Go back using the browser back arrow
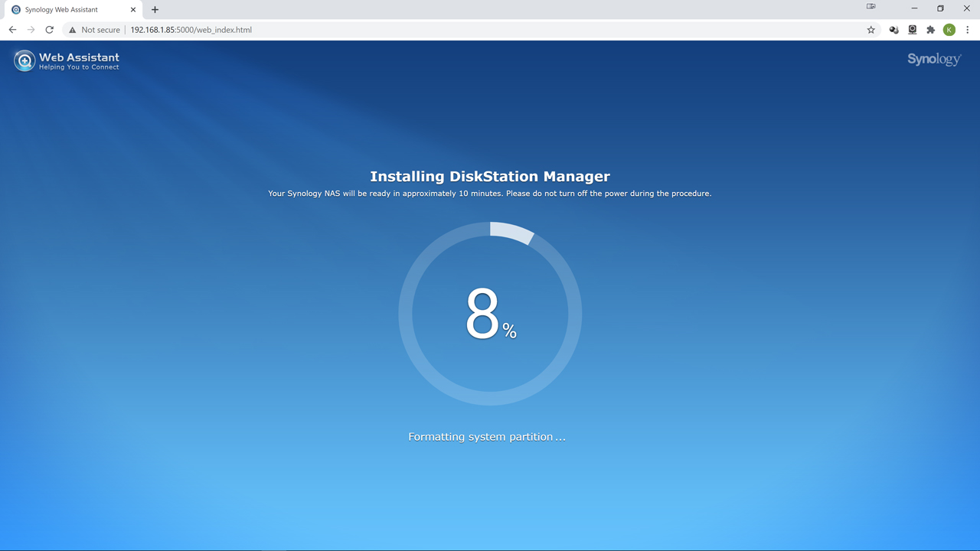Screen dimensions: 980x551 pyautogui.click(x=12, y=30)
